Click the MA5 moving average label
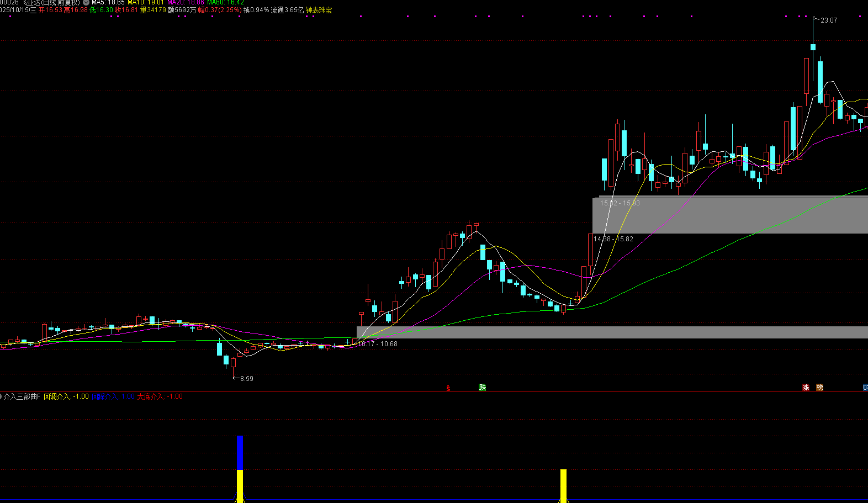The height and width of the screenshot is (503, 868). (x=108, y=3)
